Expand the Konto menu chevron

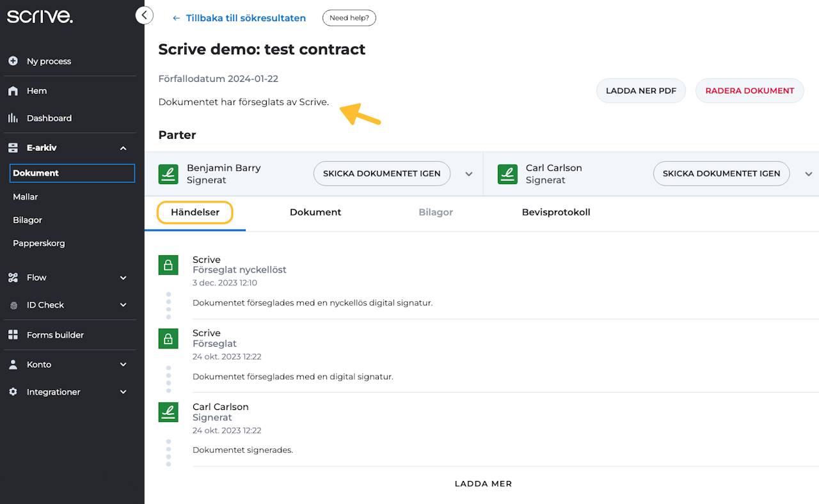click(x=123, y=365)
